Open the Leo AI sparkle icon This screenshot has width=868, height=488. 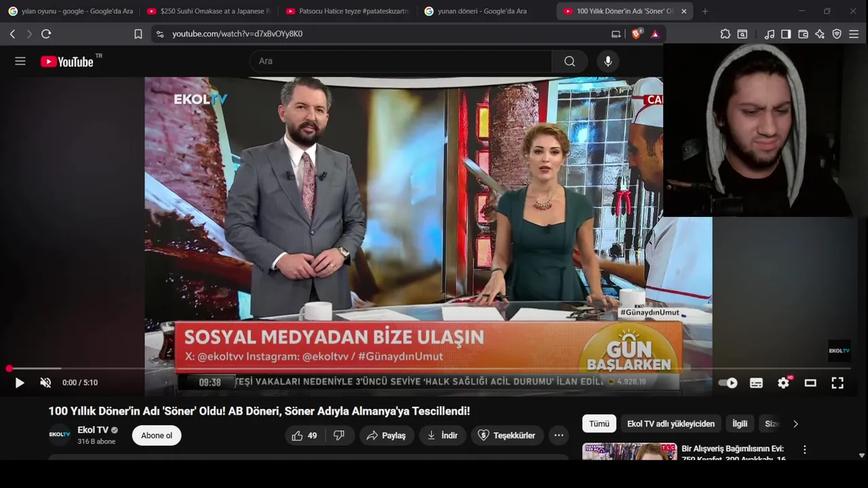coord(820,34)
